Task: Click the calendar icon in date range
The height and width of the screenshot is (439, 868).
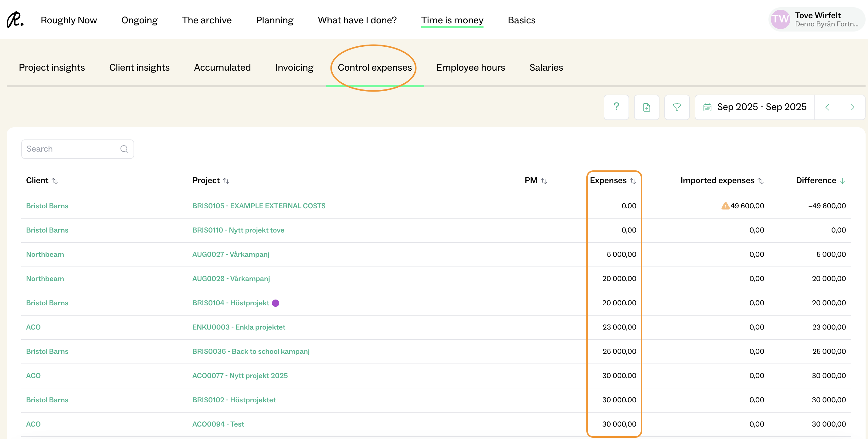Action: [x=707, y=107]
